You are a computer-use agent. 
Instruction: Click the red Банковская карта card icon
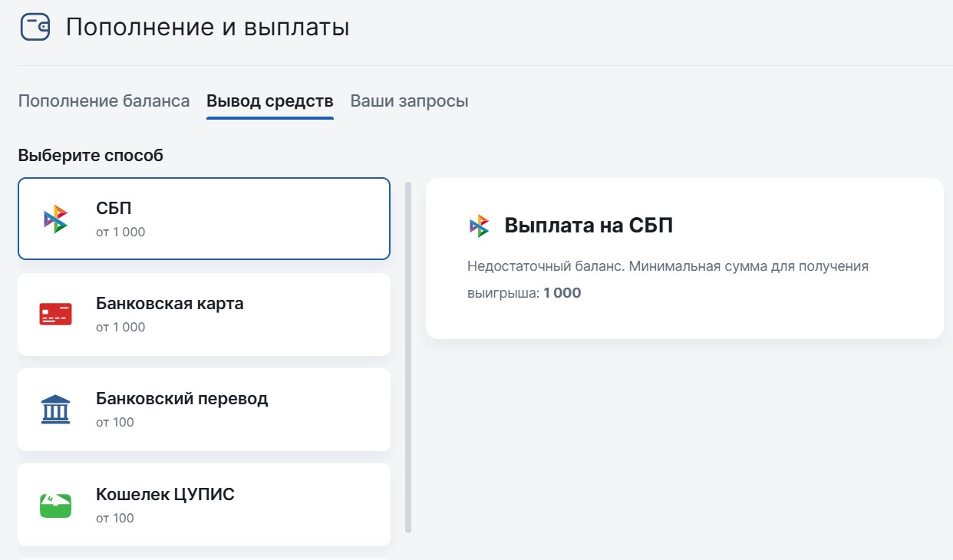click(55, 313)
